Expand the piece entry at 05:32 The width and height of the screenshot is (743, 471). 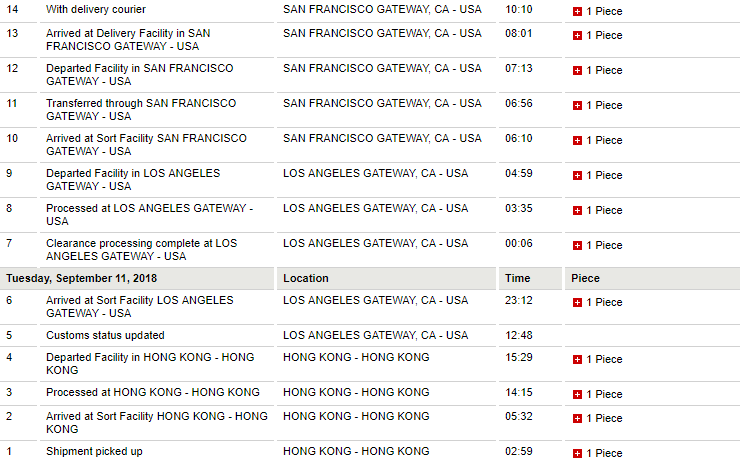click(x=577, y=419)
